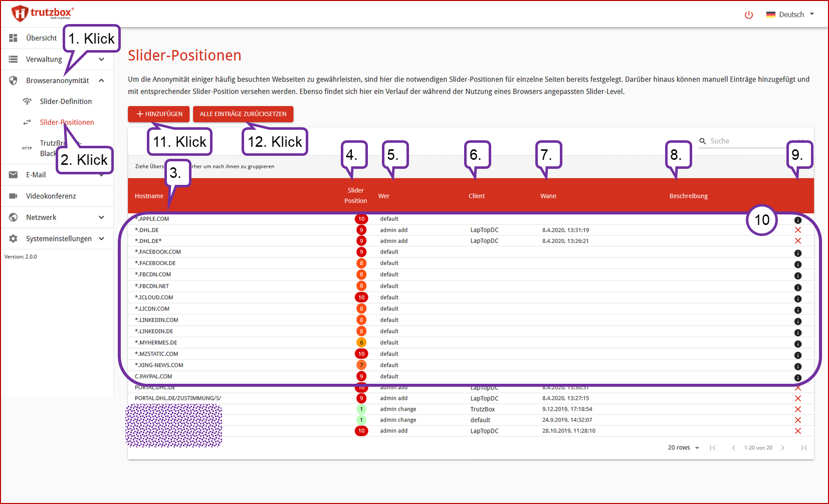
Task: Click the E-Mail envelope icon
Action: coord(14,175)
